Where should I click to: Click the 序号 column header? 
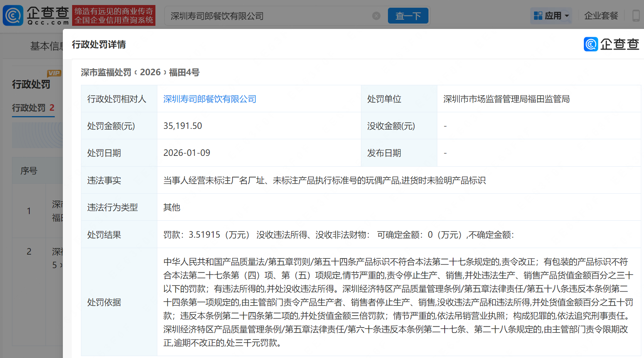(29, 171)
